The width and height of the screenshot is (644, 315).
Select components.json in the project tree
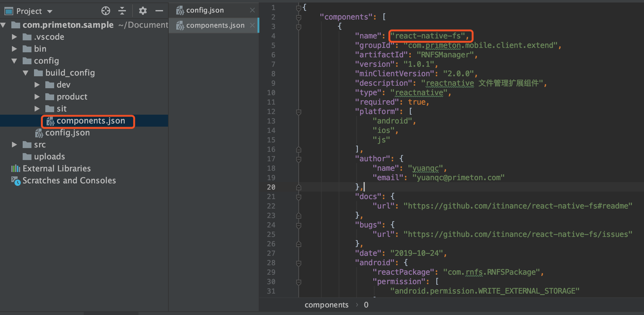click(91, 121)
